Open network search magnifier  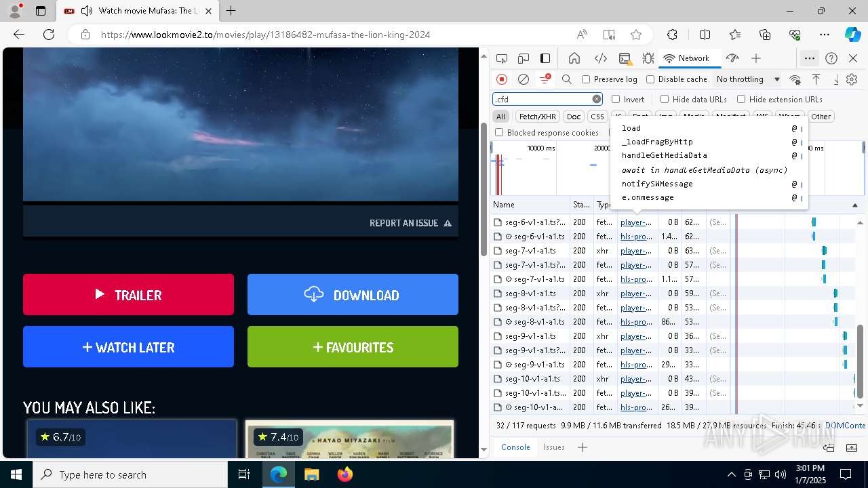tap(567, 79)
